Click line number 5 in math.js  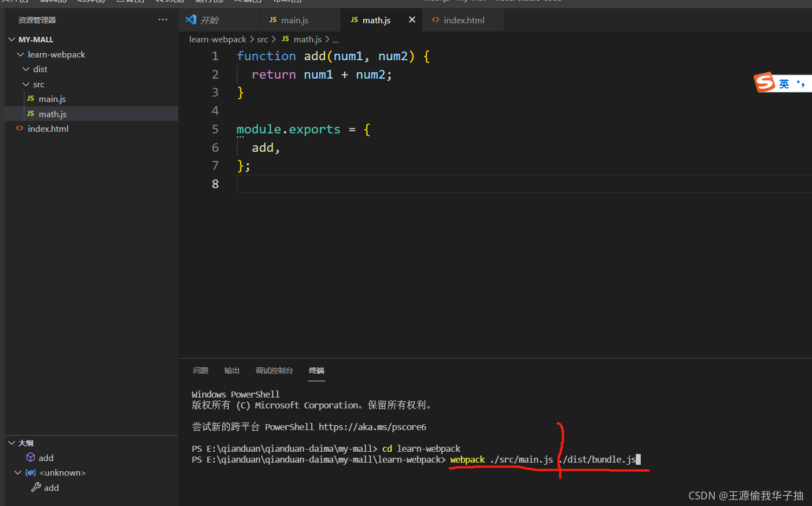pos(215,129)
